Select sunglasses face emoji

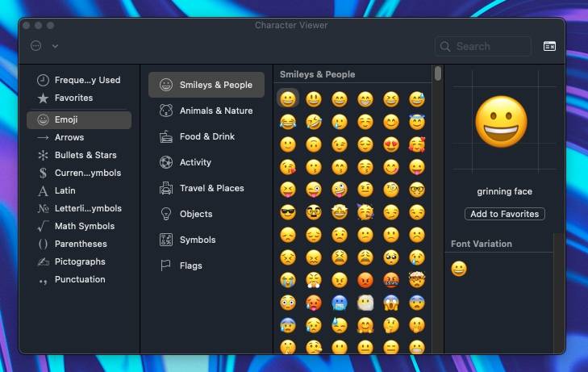[x=288, y=212]
